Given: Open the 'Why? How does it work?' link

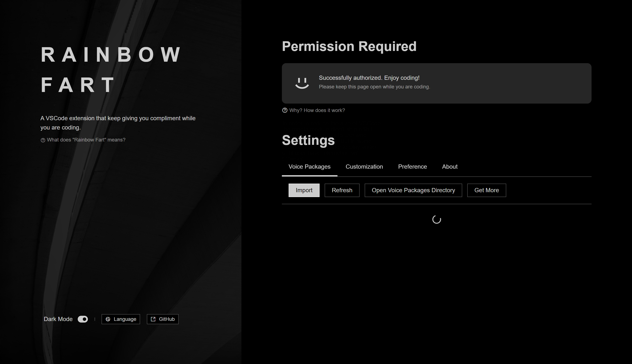Looking at the screenshot, I should (317, 110).
